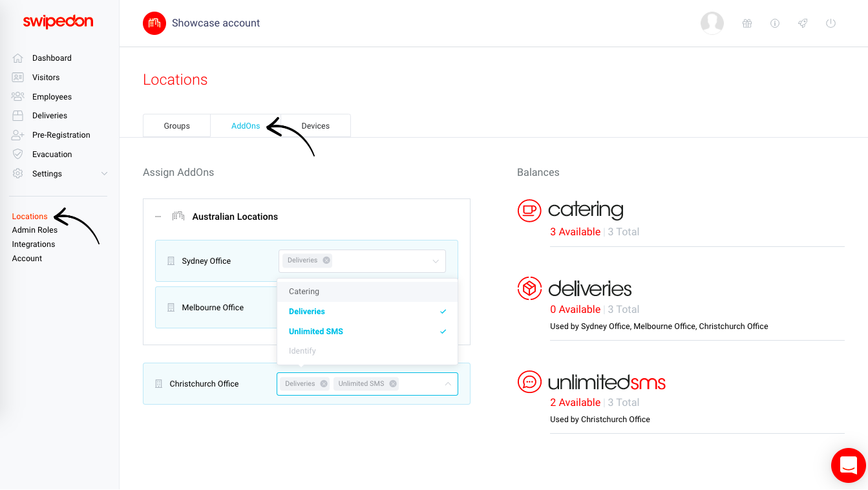868x490 pixels.
Task: Remove Deliveries tag from Christchurch Office
Action: tap(324, 384)
